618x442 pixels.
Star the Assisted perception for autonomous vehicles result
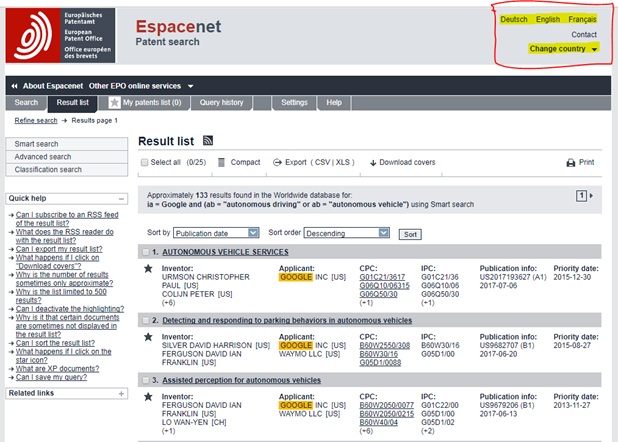point(148,397)
